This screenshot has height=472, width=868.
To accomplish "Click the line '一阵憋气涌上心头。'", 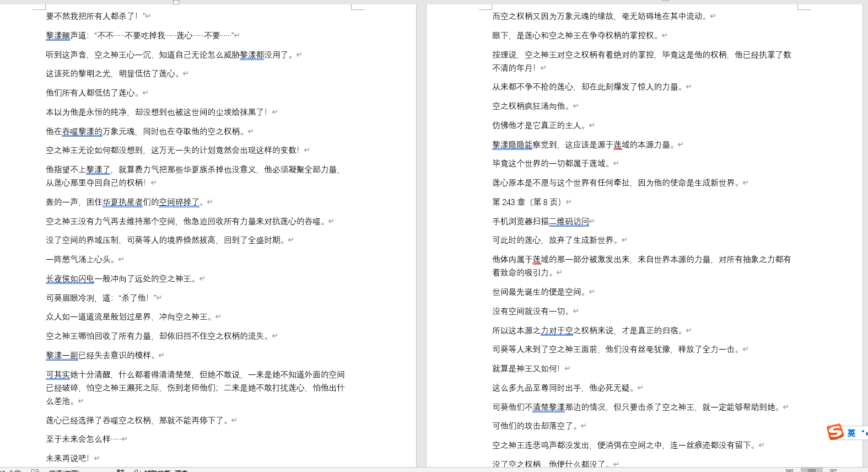I will point(82,259).
